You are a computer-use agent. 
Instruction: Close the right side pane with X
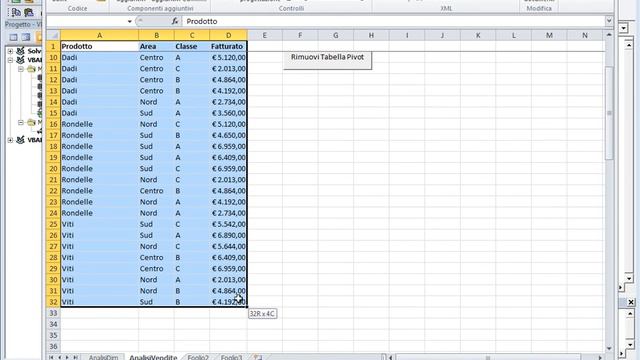[x=631, y=302]
